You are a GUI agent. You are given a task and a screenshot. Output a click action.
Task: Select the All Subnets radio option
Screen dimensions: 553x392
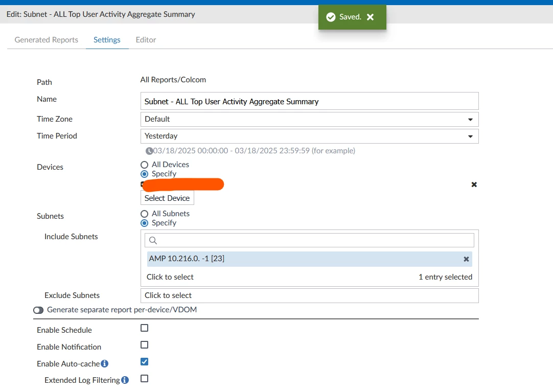[x=144, y=214]
